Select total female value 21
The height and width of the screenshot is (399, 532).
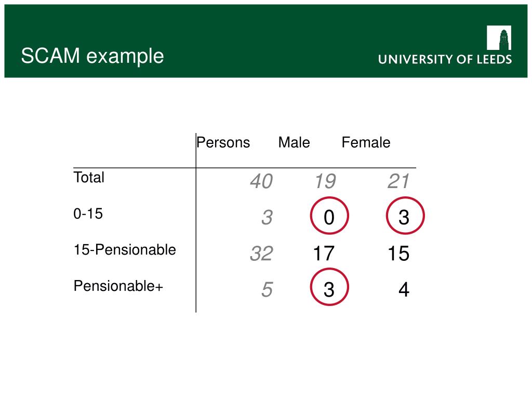(398, 181)
